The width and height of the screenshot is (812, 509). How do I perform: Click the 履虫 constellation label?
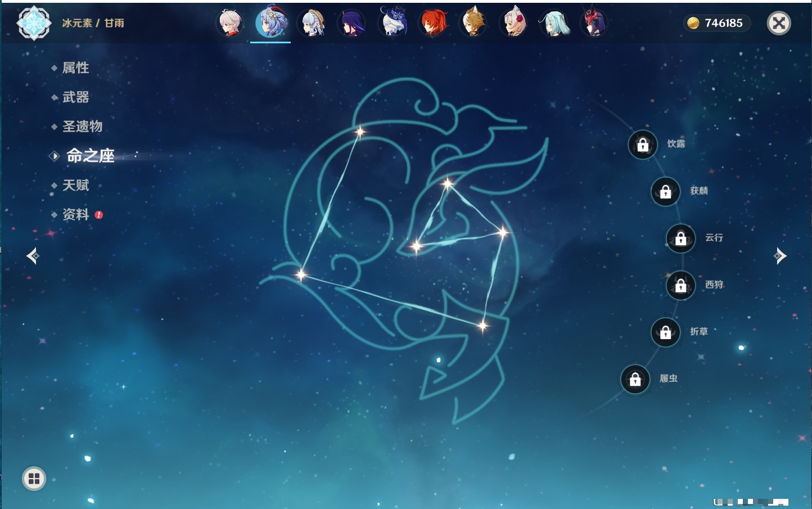tap(669, 379)
